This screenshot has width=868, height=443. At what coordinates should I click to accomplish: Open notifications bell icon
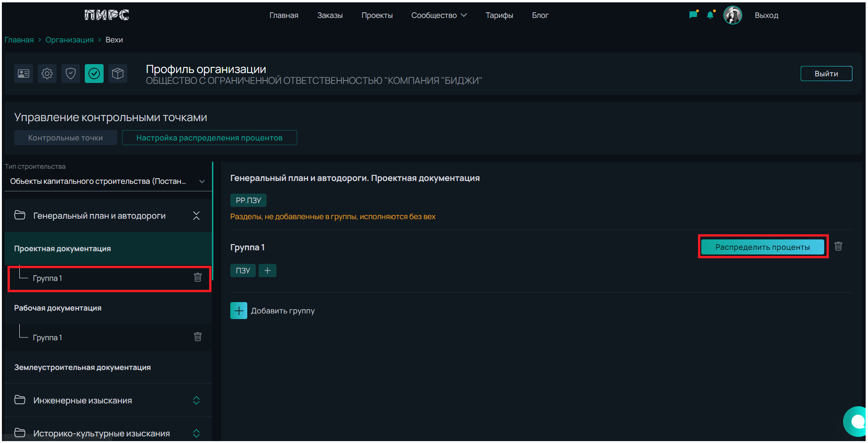710,15
